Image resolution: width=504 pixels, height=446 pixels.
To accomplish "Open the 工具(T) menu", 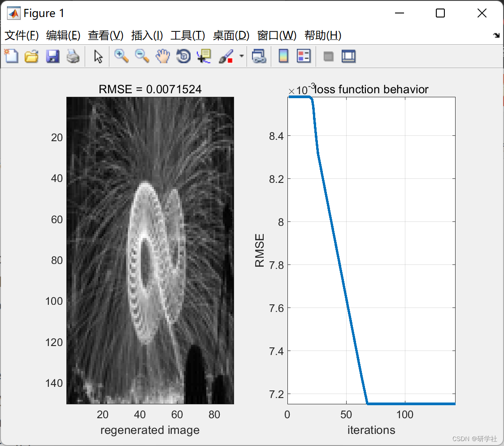I will click(x=188, y=35).
